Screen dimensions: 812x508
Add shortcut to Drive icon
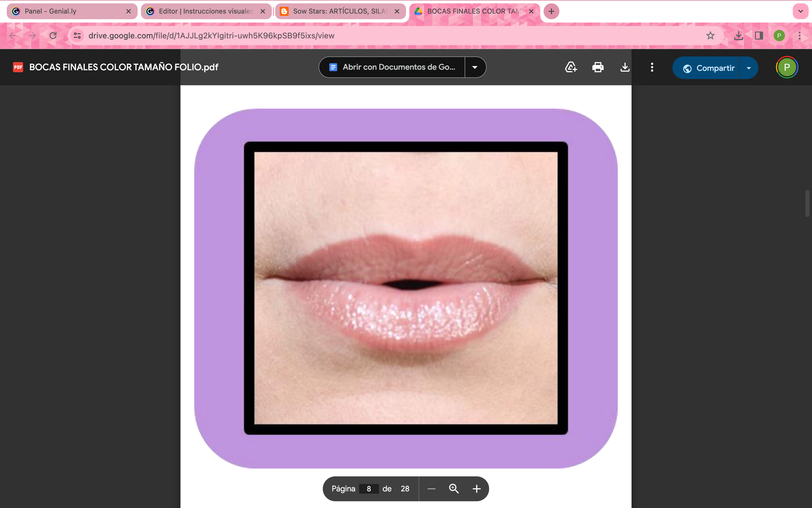pos(571,67)
